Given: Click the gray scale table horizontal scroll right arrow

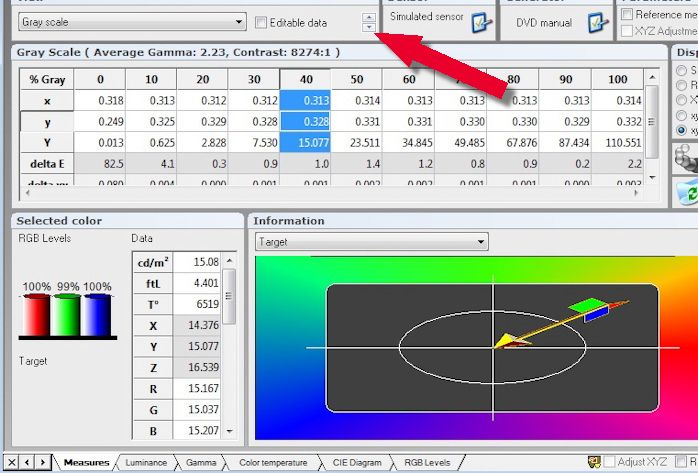Looking at the screenshot, I should point(635,193).
